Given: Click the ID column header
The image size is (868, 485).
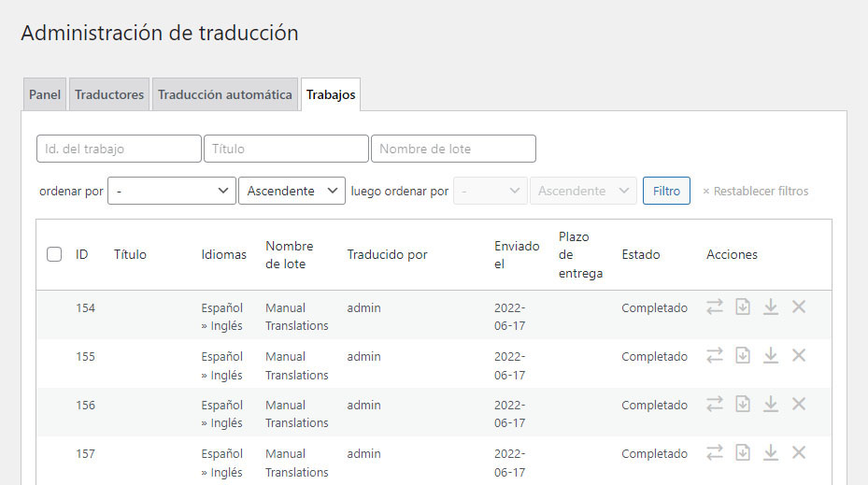Looking at the screenshot, I should point(82,255).
